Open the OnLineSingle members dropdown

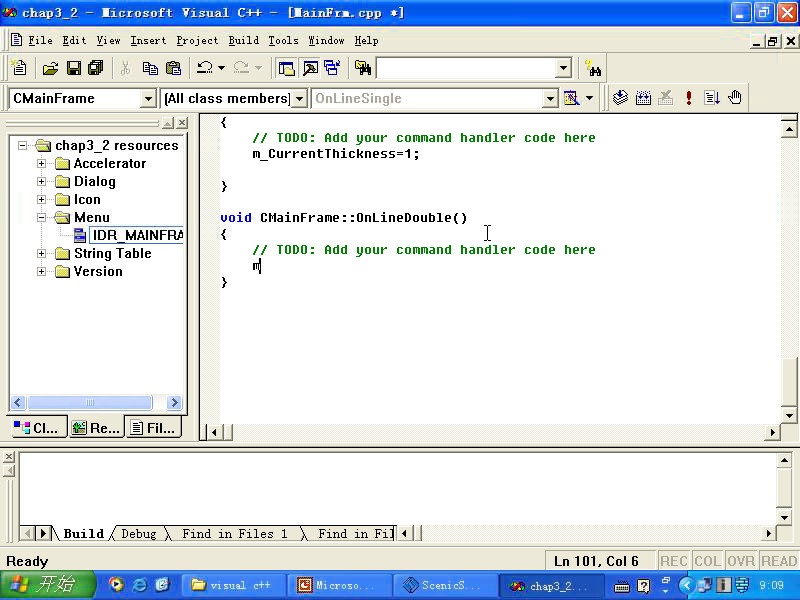click(x=549, y=98)
